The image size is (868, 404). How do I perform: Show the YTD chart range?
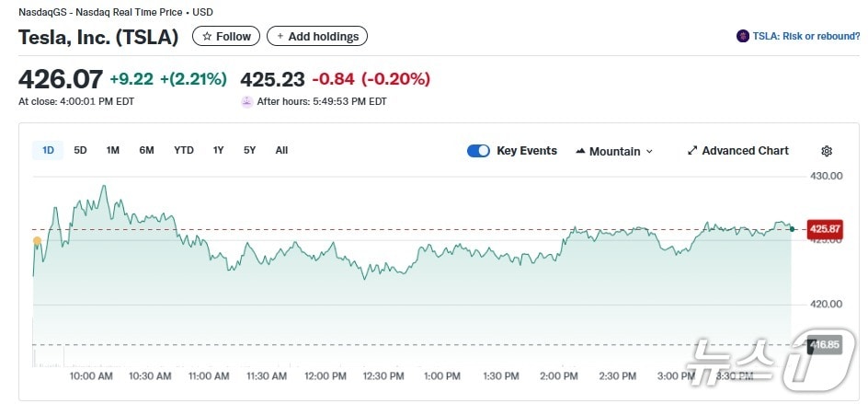coord(184,150)
